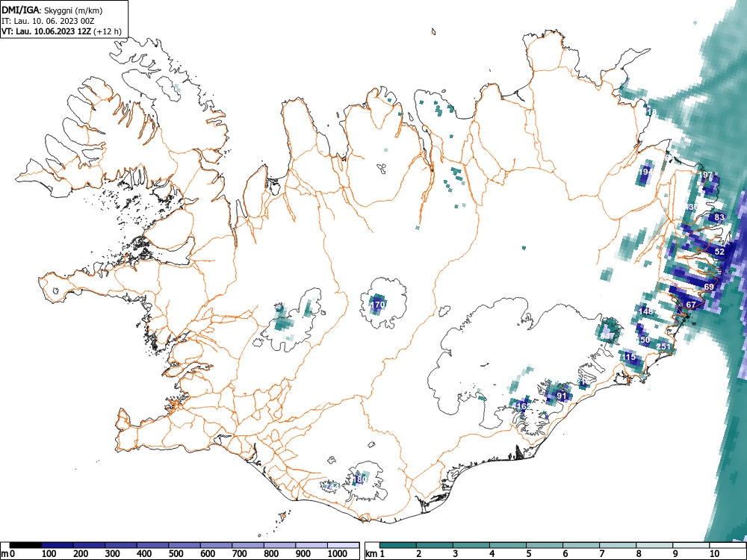Click the '91' visibility value on the map
Image resolution: width=747 pixels, height=560 pixels.
[562, 396]
